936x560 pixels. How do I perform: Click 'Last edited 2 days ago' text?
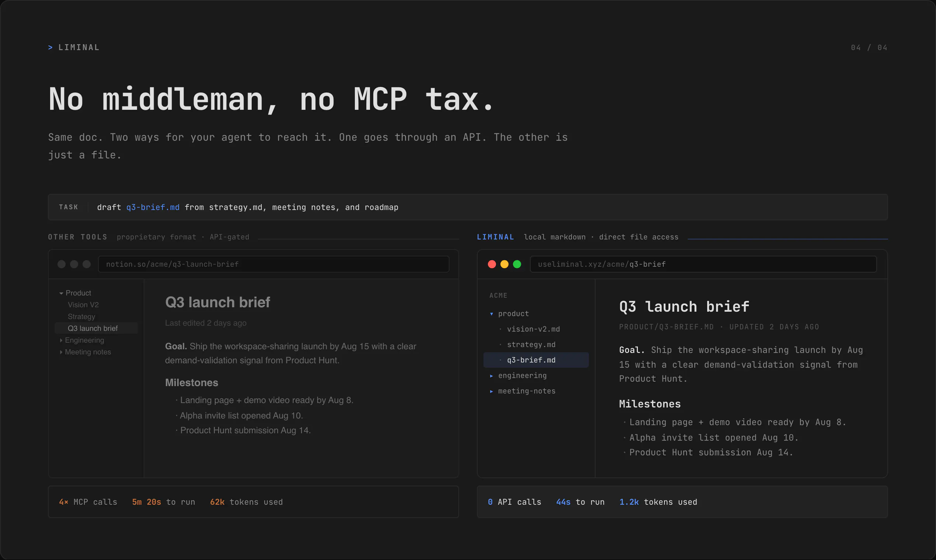pyautogui.click(x=206, y=323)
